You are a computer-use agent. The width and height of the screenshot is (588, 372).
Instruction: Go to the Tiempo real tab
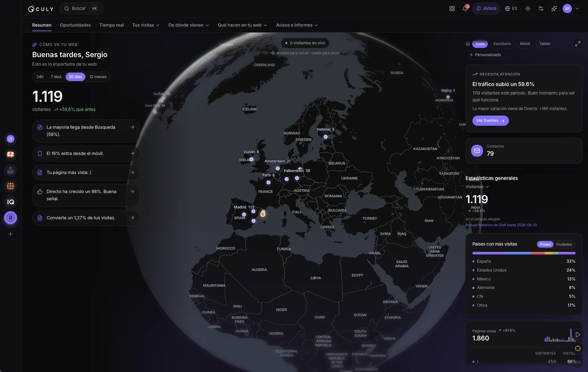coord(112,25)
